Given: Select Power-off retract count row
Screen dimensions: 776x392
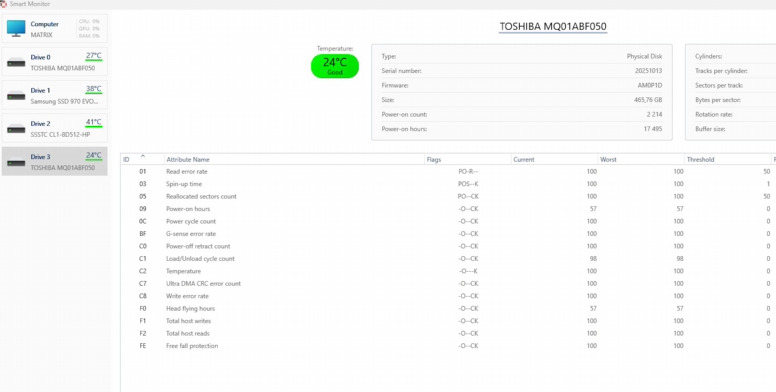Looking at the screenshot, I should coord(448,246).
